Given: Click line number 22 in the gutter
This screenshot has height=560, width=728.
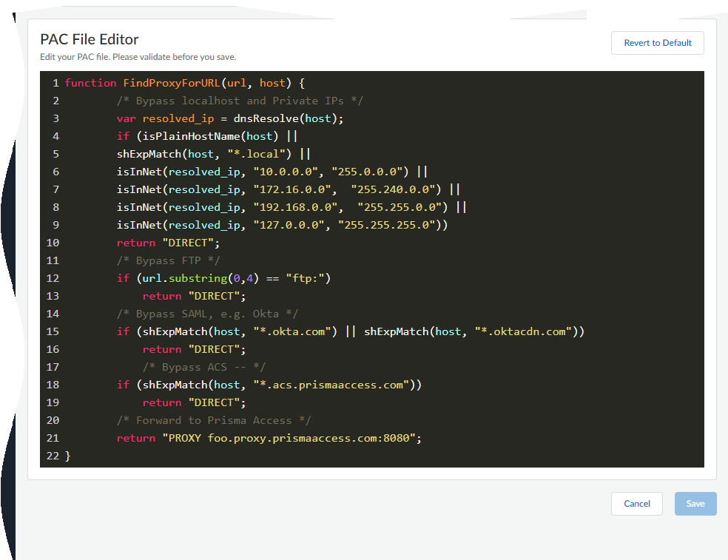Looking at the screenshot, I should coord(53,456).
